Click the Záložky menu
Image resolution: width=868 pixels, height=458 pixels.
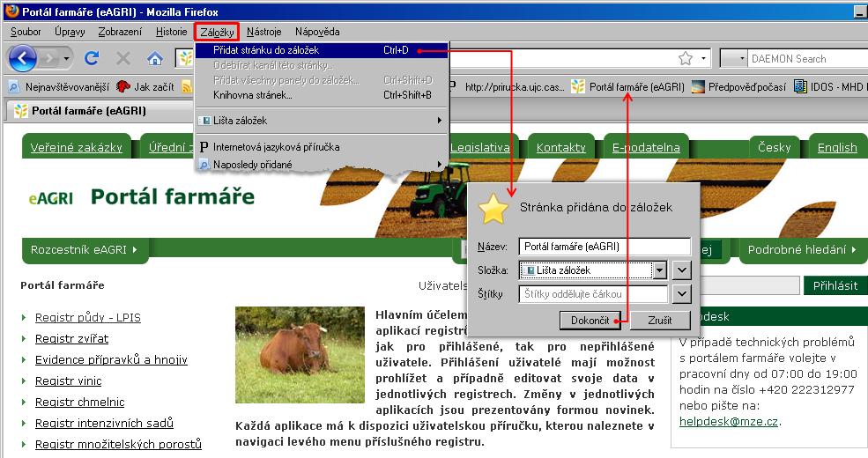(x=217, y=32)
